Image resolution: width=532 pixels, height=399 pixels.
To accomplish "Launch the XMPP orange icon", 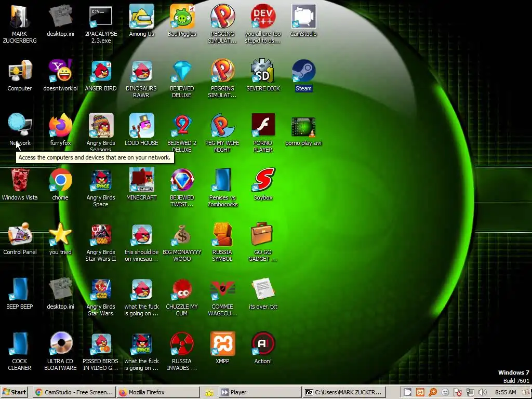I will [222, 344].
